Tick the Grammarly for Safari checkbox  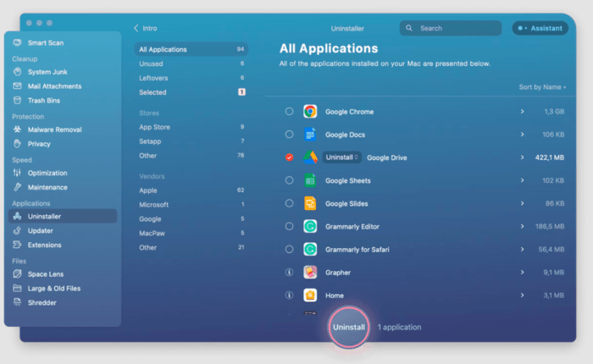(x=290, y=250)
